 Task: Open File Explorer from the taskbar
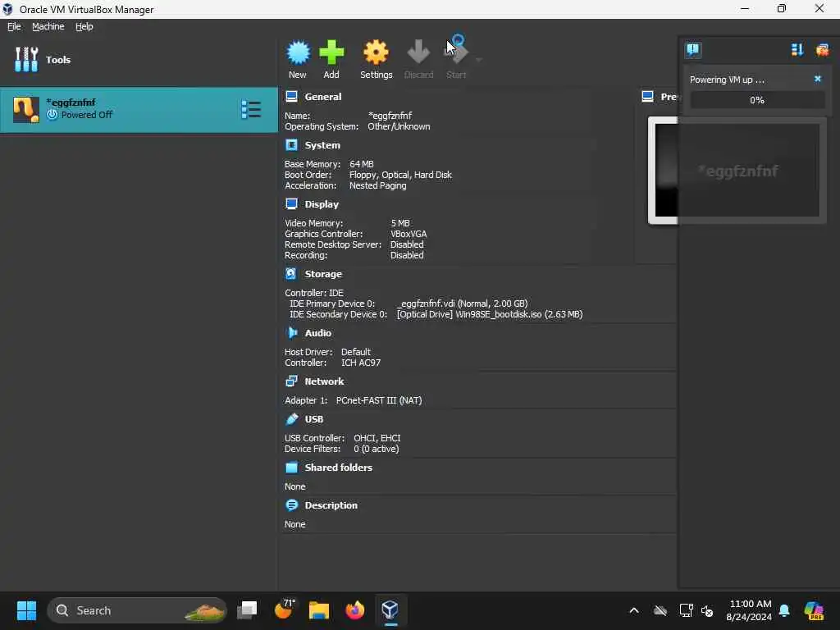319,610
